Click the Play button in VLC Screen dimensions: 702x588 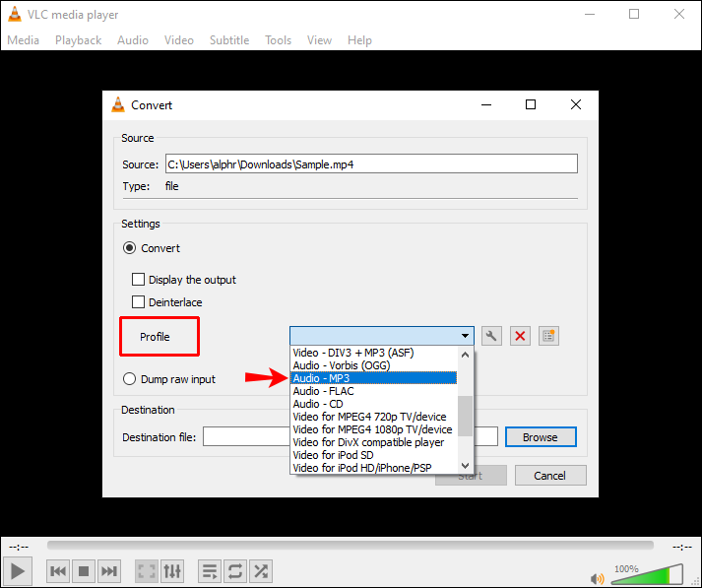click(x=18, y=571)
